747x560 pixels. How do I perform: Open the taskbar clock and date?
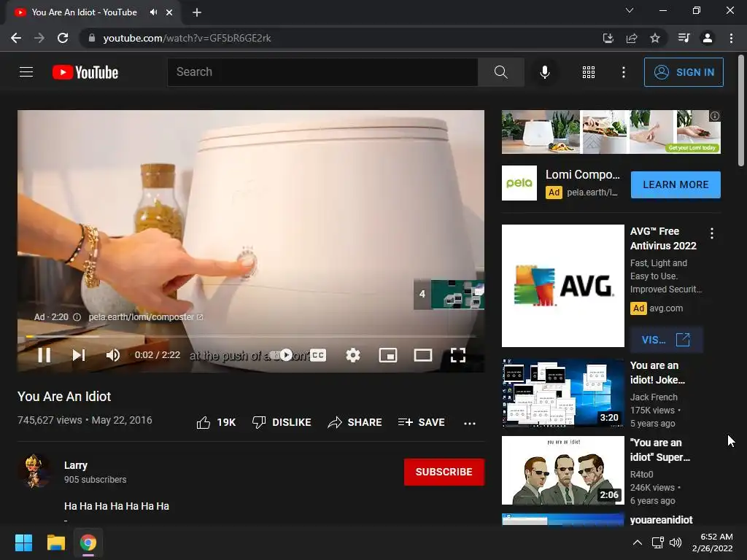712,542
